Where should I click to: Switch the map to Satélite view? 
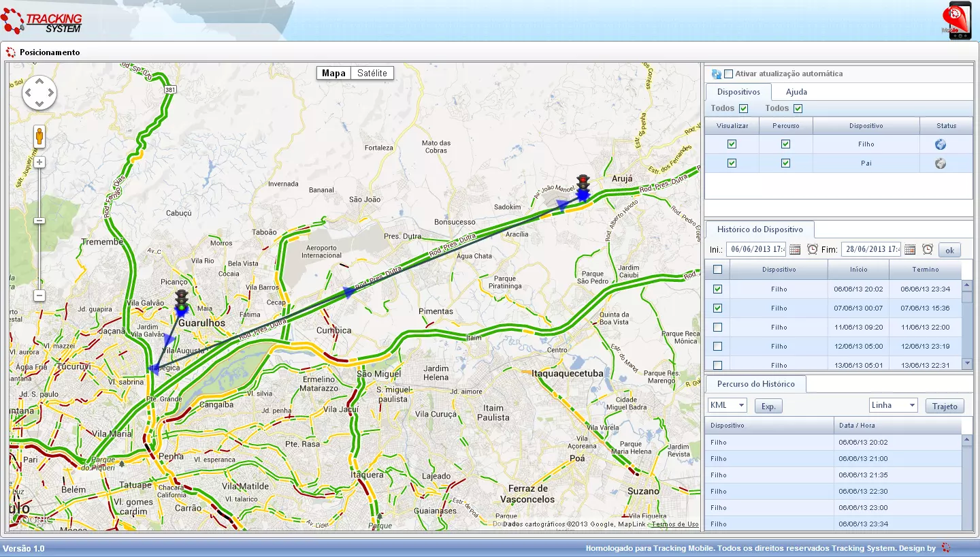click(372, 73)
